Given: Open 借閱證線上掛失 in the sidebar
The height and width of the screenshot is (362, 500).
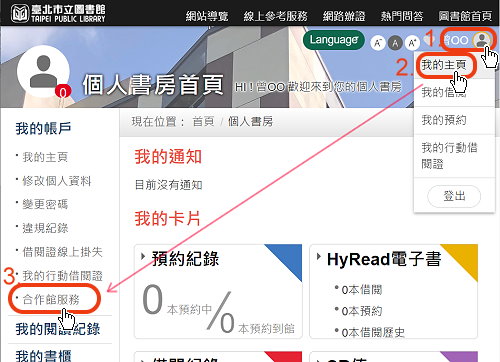Looking at the screenshot, I should 62,252.
